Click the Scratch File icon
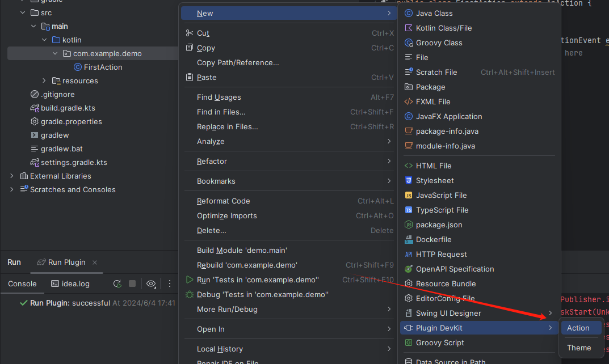 pos(409,72)
